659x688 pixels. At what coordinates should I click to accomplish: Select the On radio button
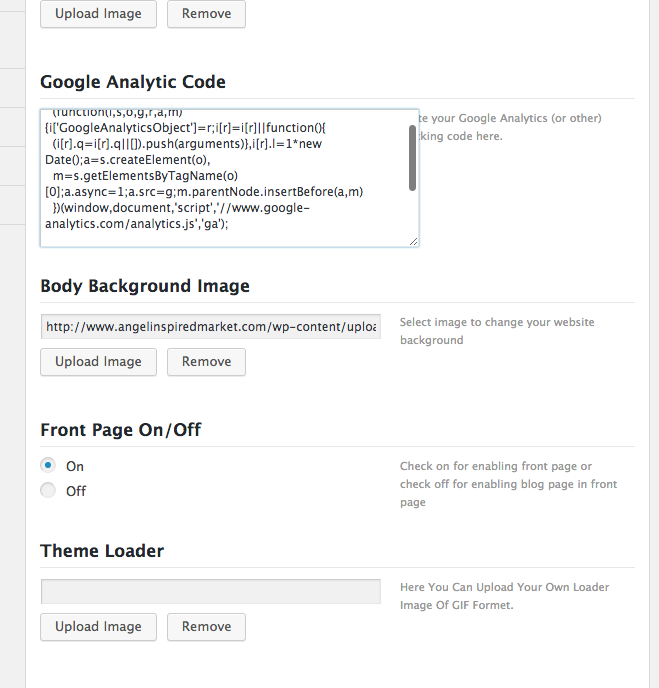pos(48,465)
